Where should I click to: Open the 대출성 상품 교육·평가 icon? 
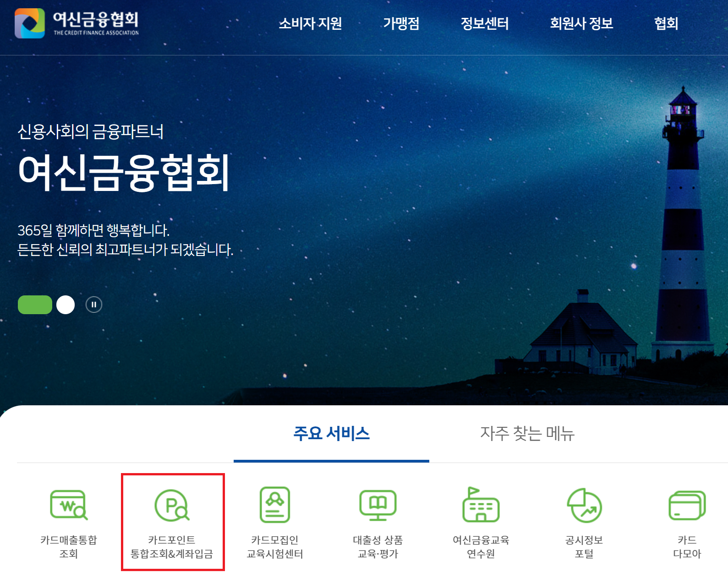pos(378,505)
